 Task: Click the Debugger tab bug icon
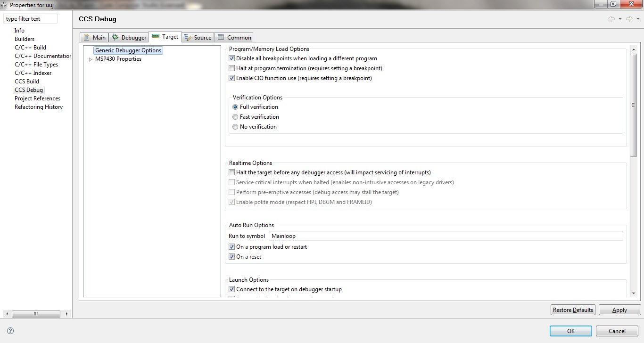click(x=115, y=37)
